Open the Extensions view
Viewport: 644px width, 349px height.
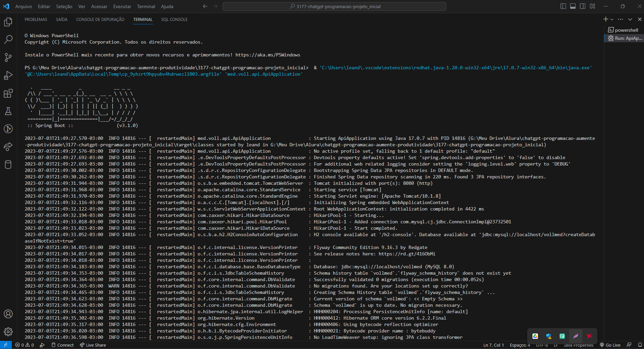[8, 93]
